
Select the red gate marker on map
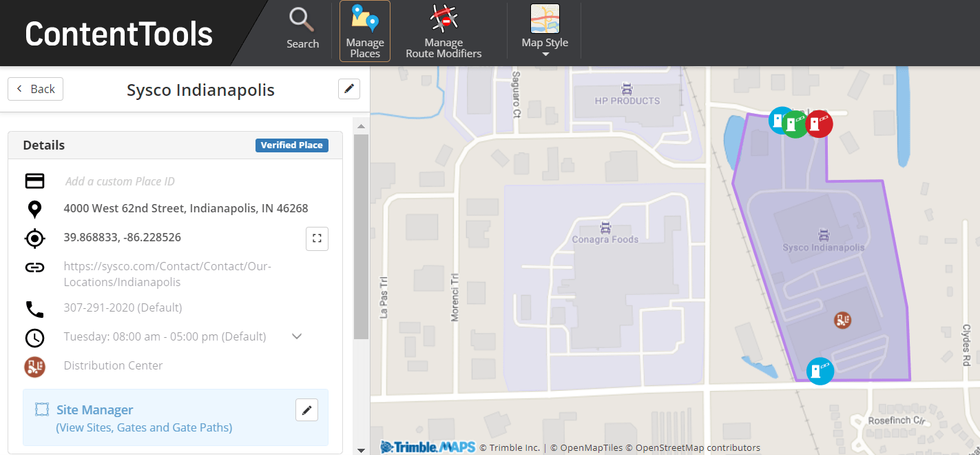click(819, 124)
